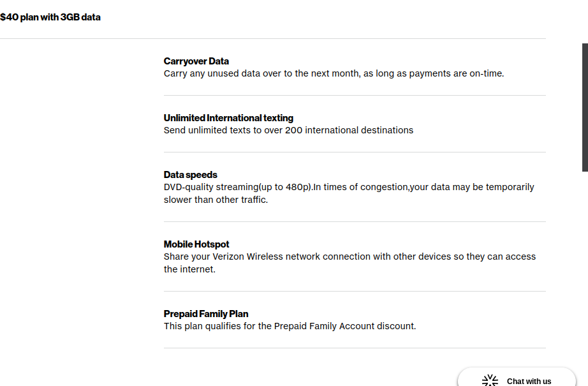Click the Prepaid Family Plan heading
Screen dimensions: 588x386
click(x=206, y=314)
